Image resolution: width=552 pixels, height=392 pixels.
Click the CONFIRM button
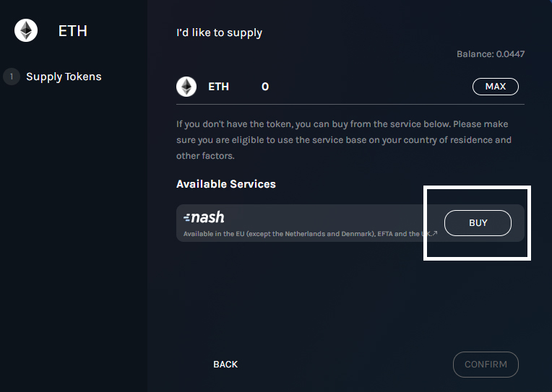pyautogui.click(x=486, y=365)
